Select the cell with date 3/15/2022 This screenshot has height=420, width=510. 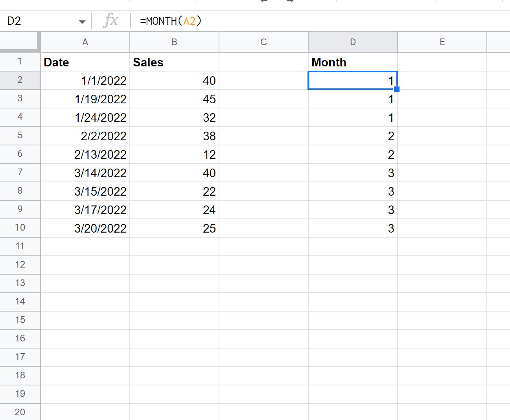pyautogui.click(x=85, y=191)
